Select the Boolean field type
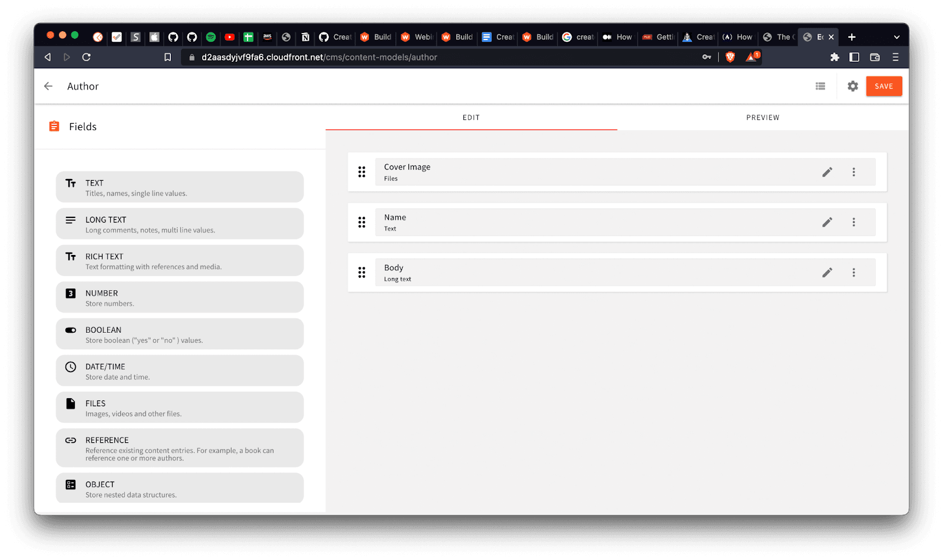 click(180, 334)
